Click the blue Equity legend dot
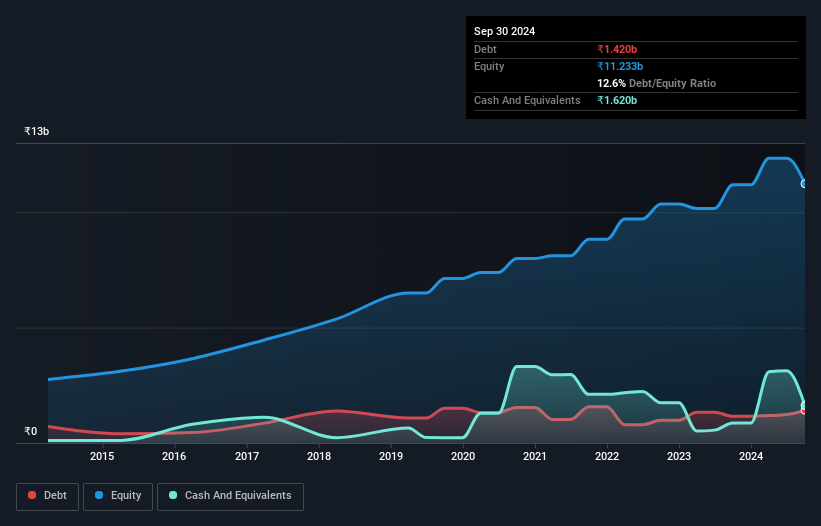Screen dimensions: 821x526 point(99,496)
